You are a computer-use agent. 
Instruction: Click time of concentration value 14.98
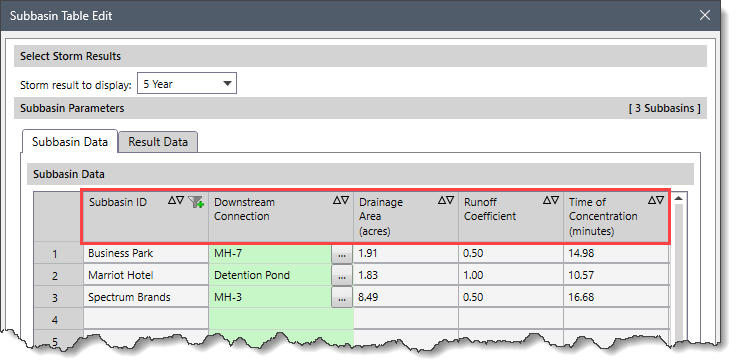(x=616, y=253)
